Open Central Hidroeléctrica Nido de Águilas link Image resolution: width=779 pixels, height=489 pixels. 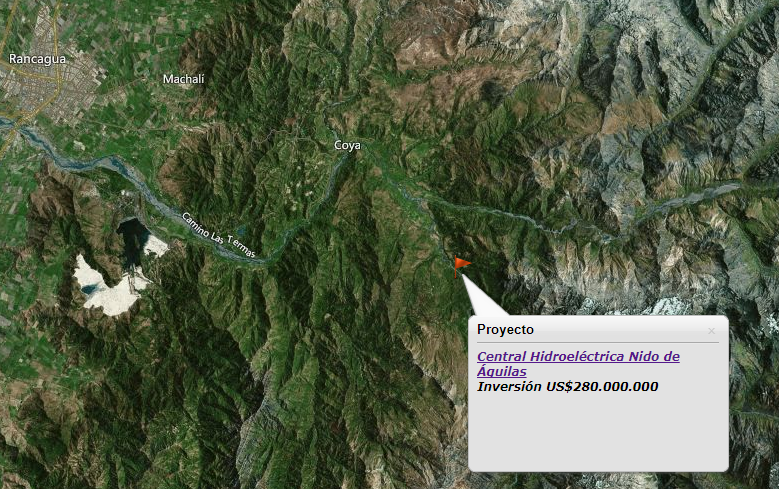pyautogui.click(x=578, y=364)
